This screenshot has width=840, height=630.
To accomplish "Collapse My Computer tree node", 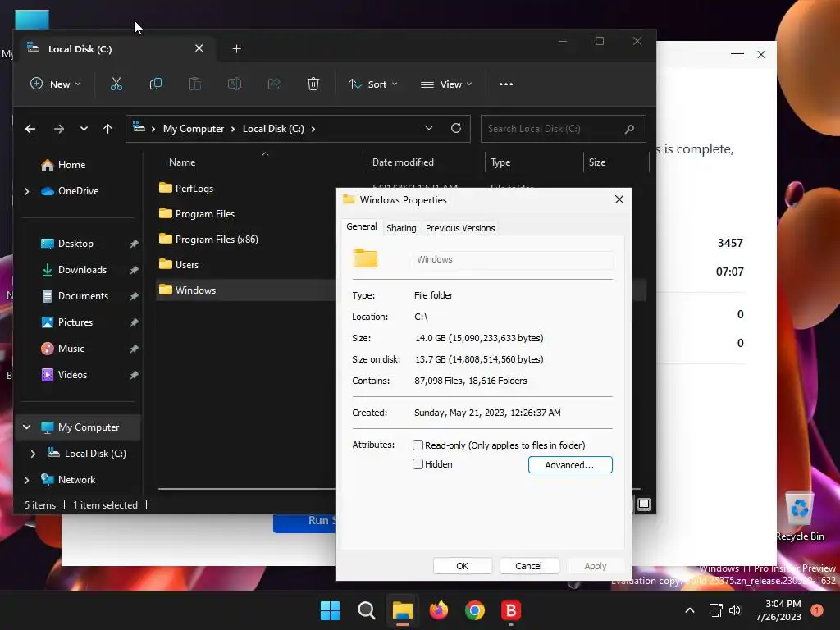I will pos(27,427).
